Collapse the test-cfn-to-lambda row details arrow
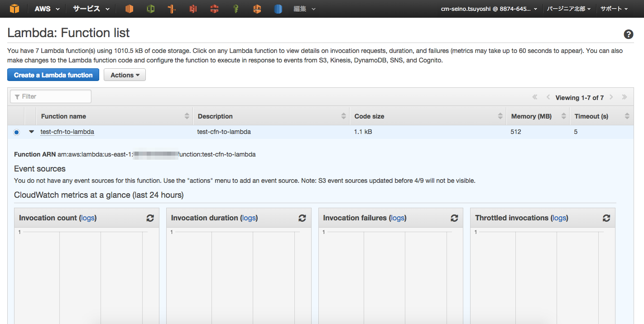 [x=30, y=132]
